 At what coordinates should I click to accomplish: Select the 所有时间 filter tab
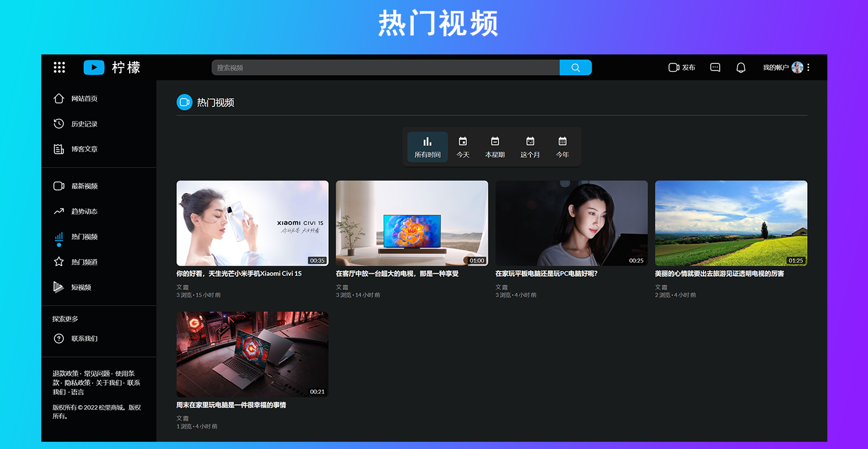coord(427,147)
